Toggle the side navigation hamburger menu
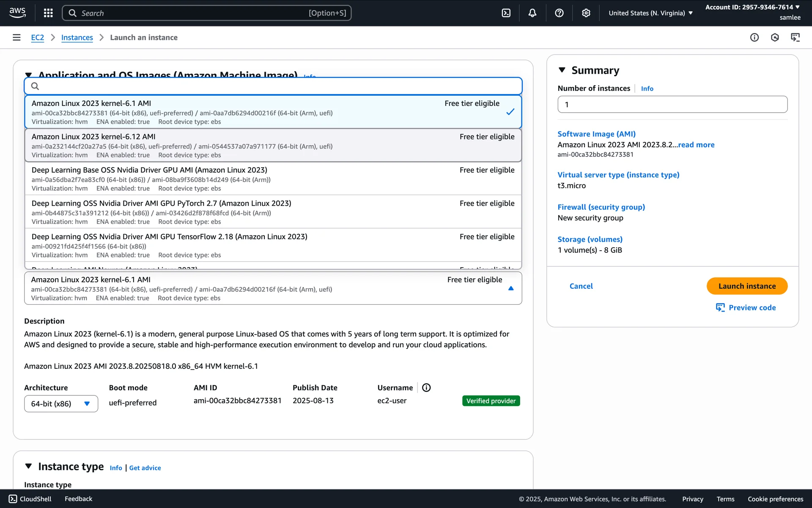The height and width of the screenshot is (508, 812). tap(16, 37)
